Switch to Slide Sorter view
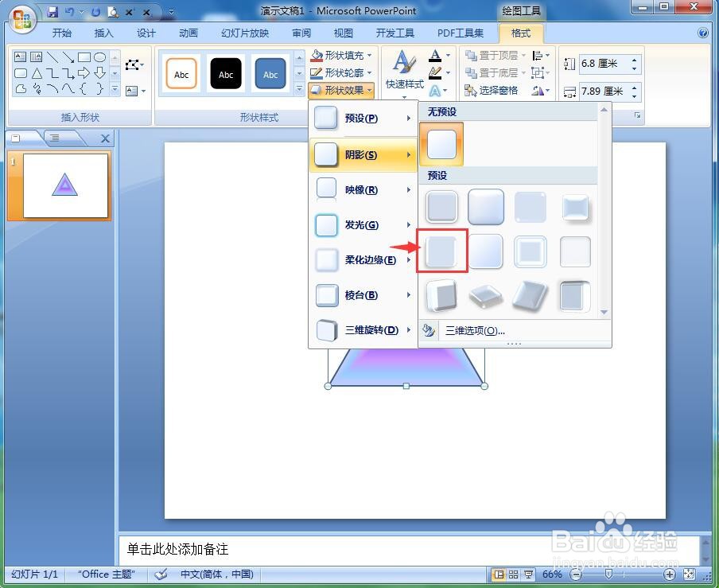The height and width of the screenshot is (588, 719). tap(514, 574)
